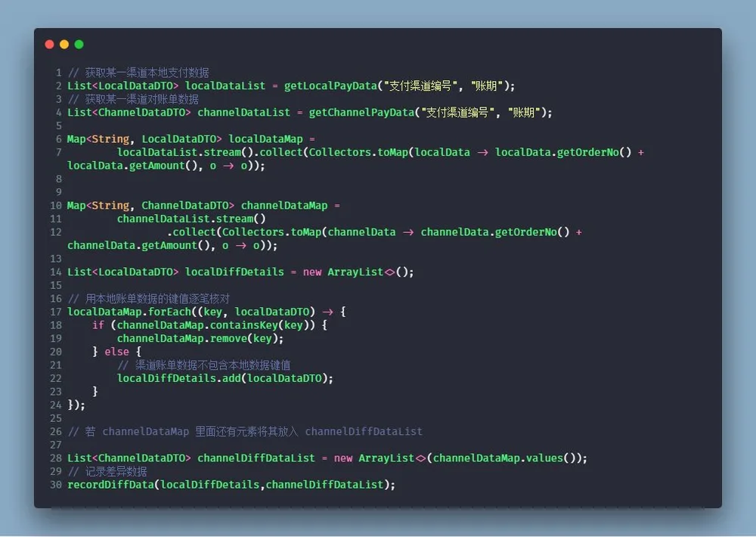This screenshot has height=537, width=756.
Task: Click the localDiffDetails variable on line 14
Action: pos(234,272)
